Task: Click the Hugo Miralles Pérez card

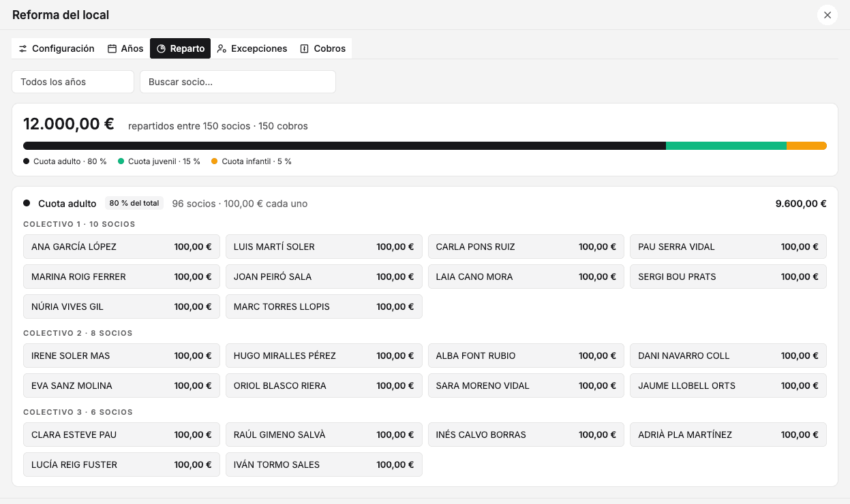Action: click(324, 356)
